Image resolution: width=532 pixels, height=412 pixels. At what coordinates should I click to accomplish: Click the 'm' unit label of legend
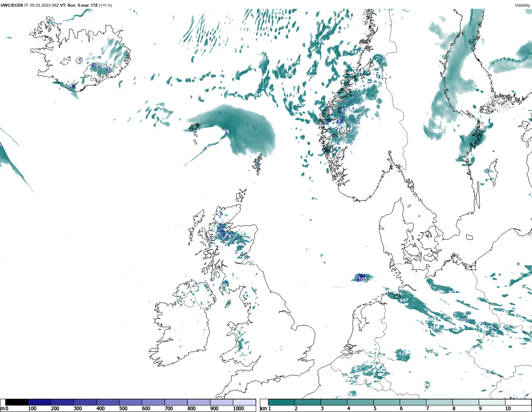tap(2, 409)
